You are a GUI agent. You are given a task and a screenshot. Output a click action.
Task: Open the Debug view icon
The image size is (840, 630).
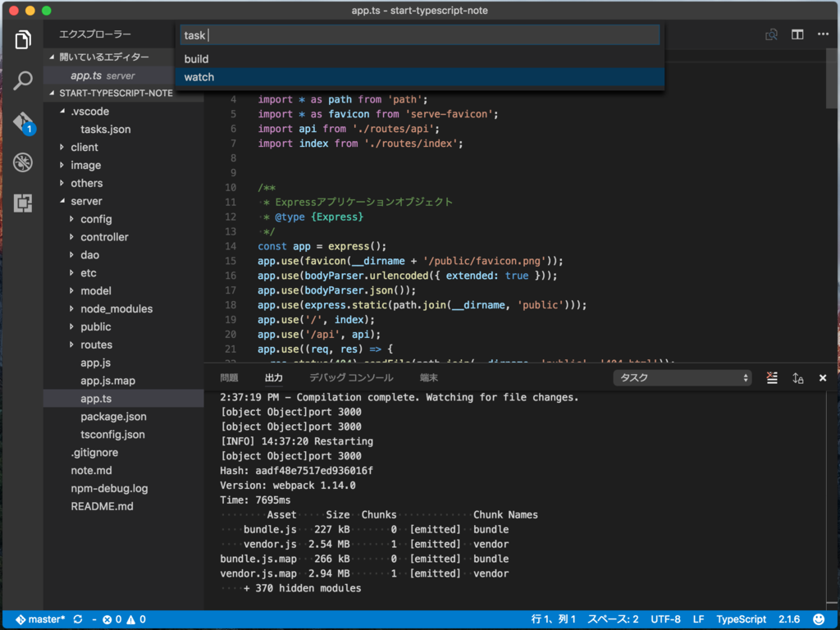(x=22, y=162)
